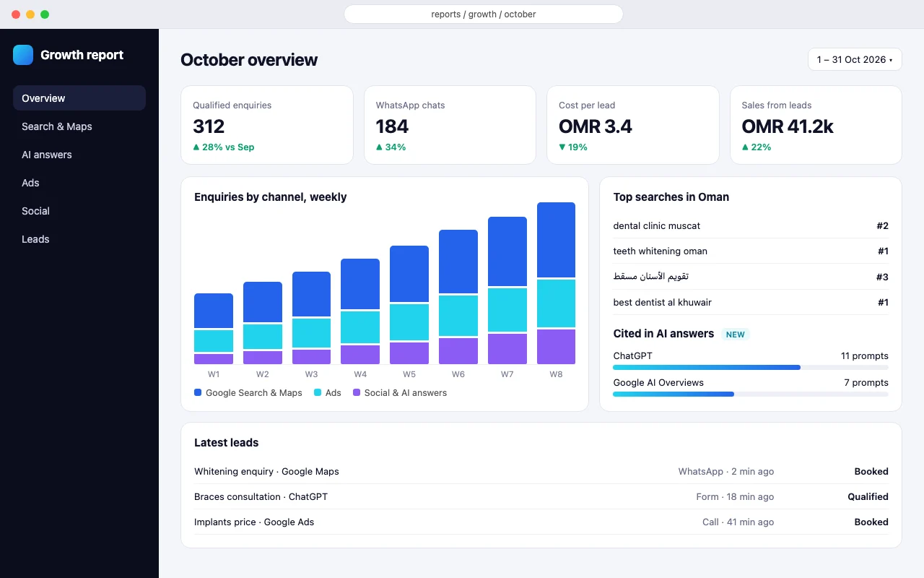Image resolution: width=924 pixels, height=578 pixels.
Task: Click Form · 18 min ago text
Action: (x=735, y=496)
